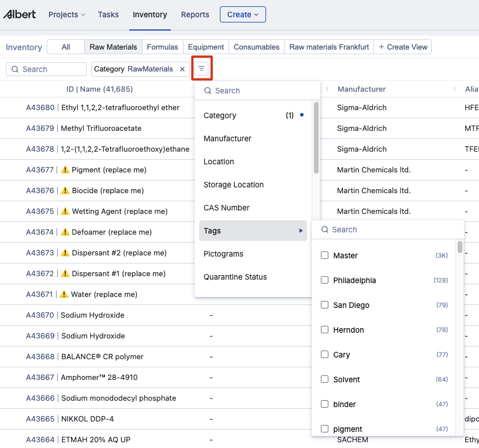
Task: Switch to the Reports tab
Action: tap(195, 14)
